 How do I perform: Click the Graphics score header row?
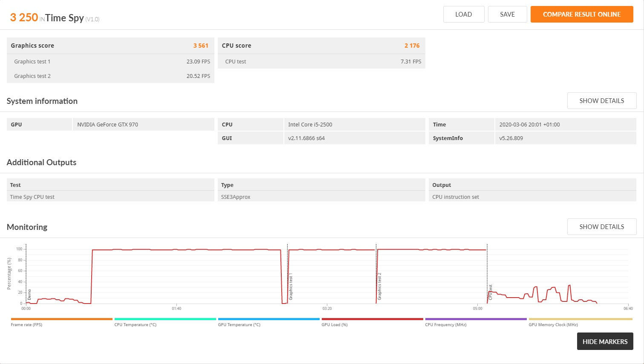click(x=110, y=46)
